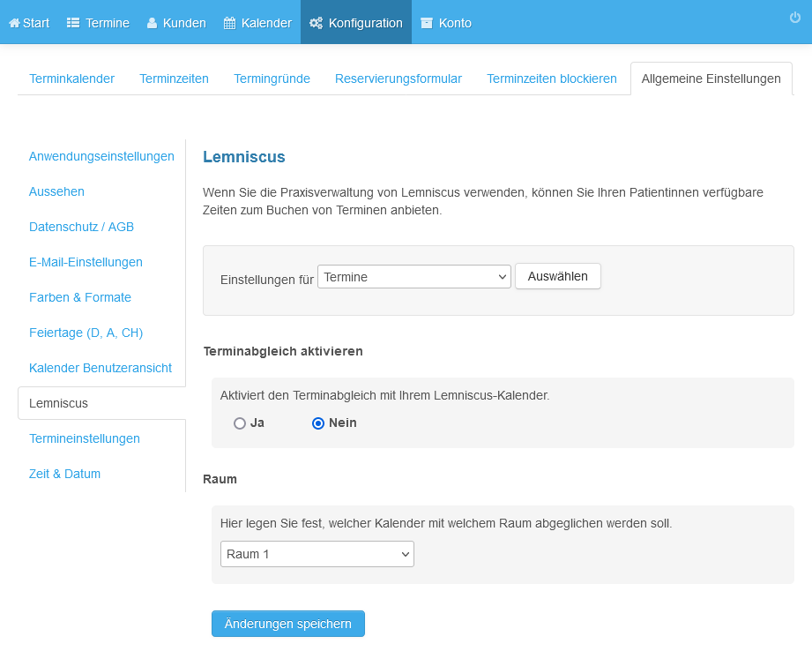
Task: Open the Konto menu item
Action: click(x=446, y=23)
